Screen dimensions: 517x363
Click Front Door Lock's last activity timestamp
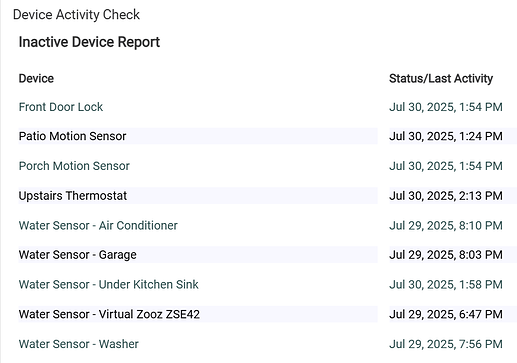[446, 107]
